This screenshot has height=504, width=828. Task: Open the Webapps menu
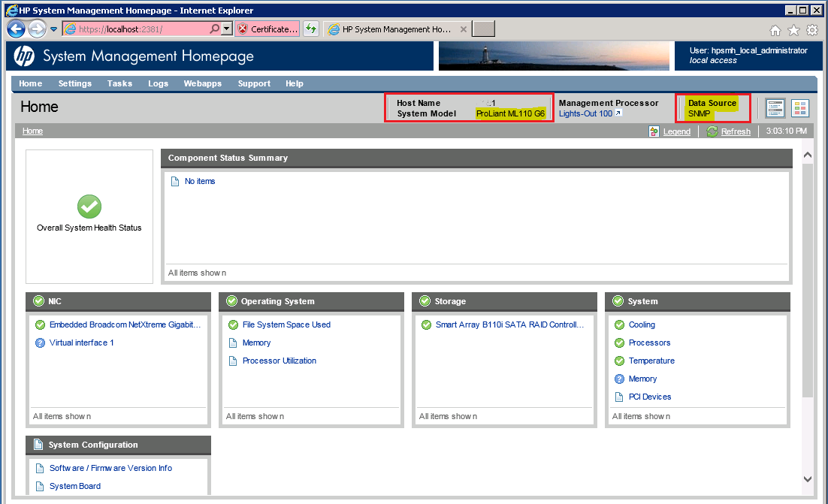pos(203,83)
